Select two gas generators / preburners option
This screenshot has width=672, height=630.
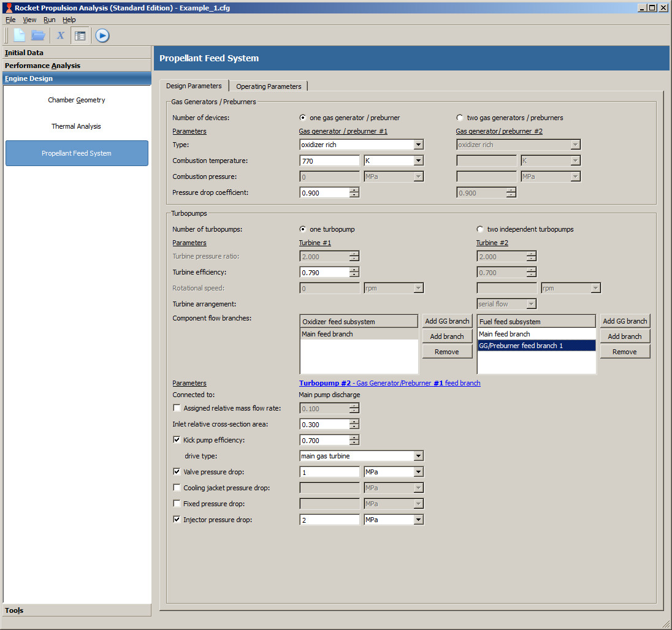(x=460, y=118)
